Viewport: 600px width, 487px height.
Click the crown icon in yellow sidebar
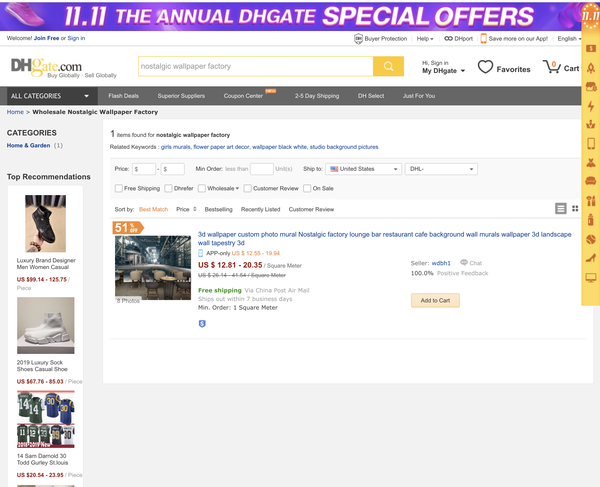(x=591, y=124)
